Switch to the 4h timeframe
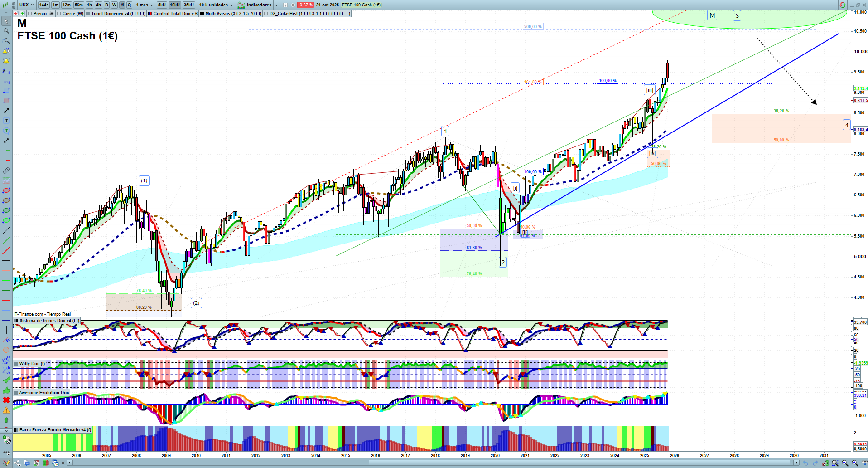 [98, 5]
